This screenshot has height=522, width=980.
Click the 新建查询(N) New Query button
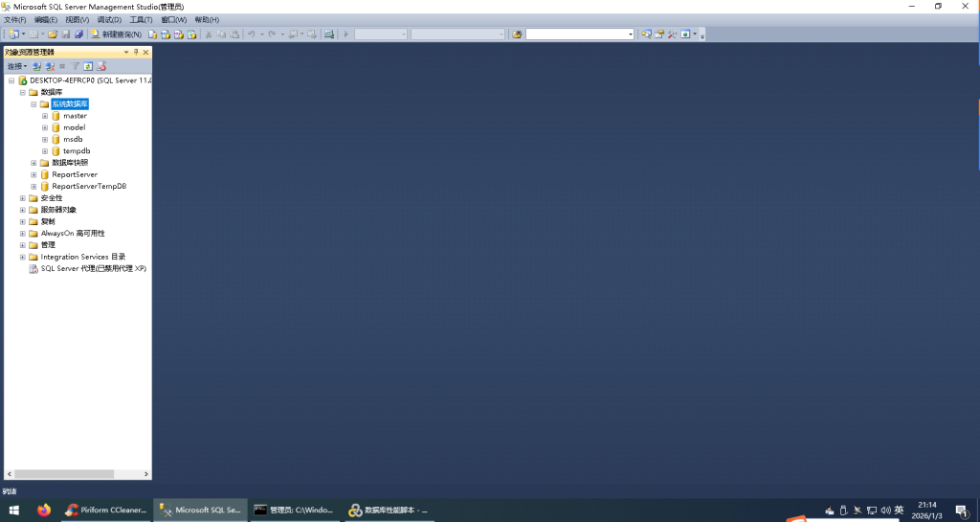[x=116, y=34]
